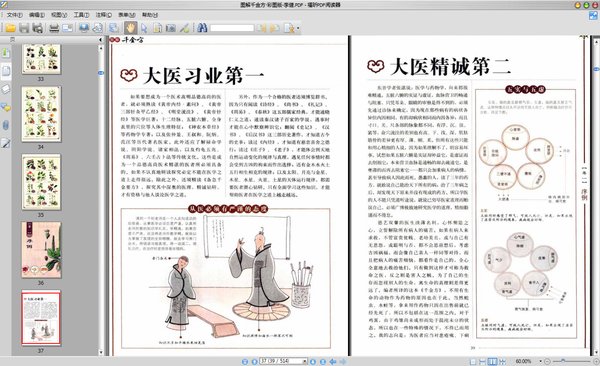Open the 工具 menu

coord(81,15)
